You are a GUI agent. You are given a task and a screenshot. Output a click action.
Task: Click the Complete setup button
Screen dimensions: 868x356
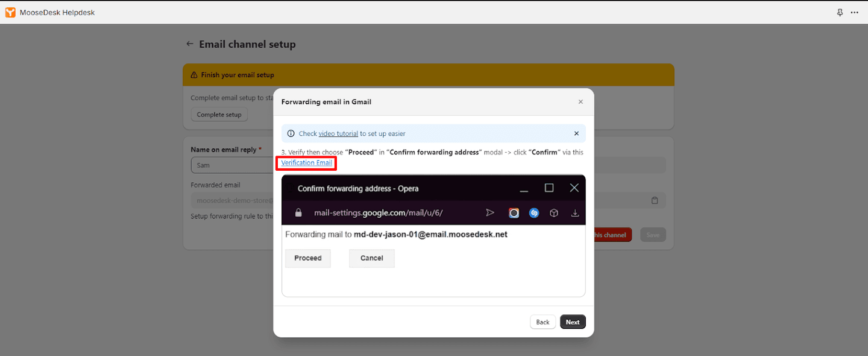[219, 115]
